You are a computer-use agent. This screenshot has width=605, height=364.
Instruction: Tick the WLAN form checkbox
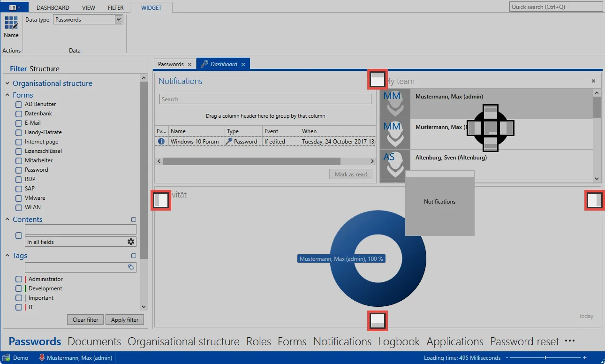19,207
